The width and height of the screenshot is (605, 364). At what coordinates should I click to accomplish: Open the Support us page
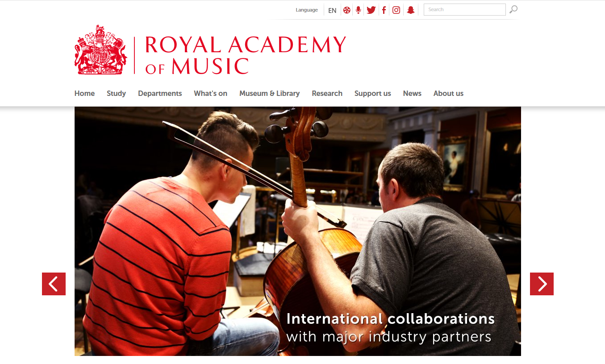click(x=373, y=93)
